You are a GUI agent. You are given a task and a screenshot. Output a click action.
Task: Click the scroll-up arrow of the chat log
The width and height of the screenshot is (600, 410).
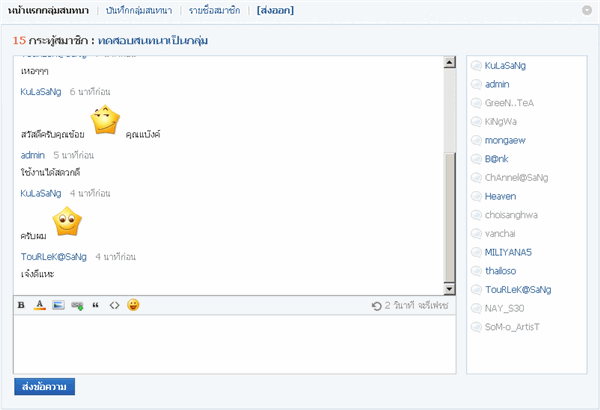point(450,62)
